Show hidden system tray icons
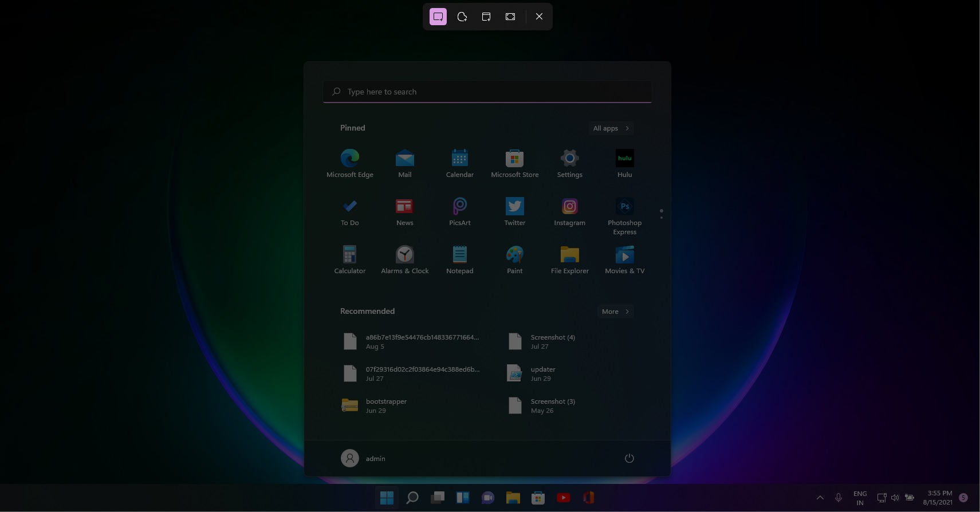 (820, 498)
